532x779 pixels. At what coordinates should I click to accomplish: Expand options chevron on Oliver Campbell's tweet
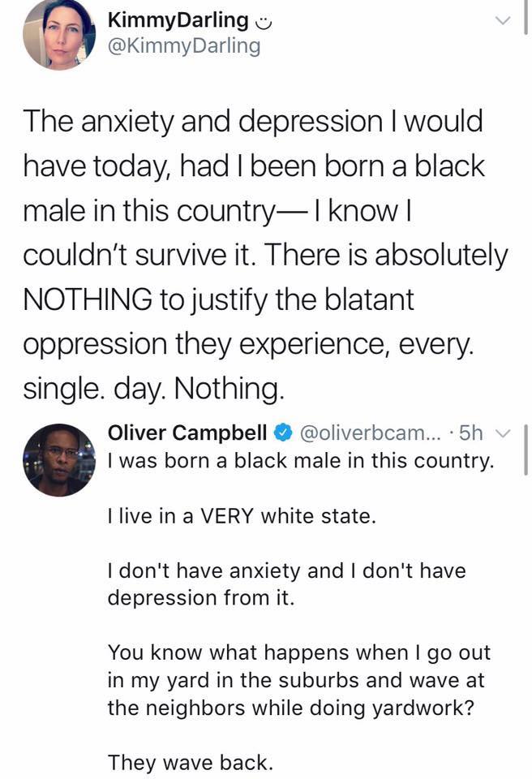coord(503,433)
